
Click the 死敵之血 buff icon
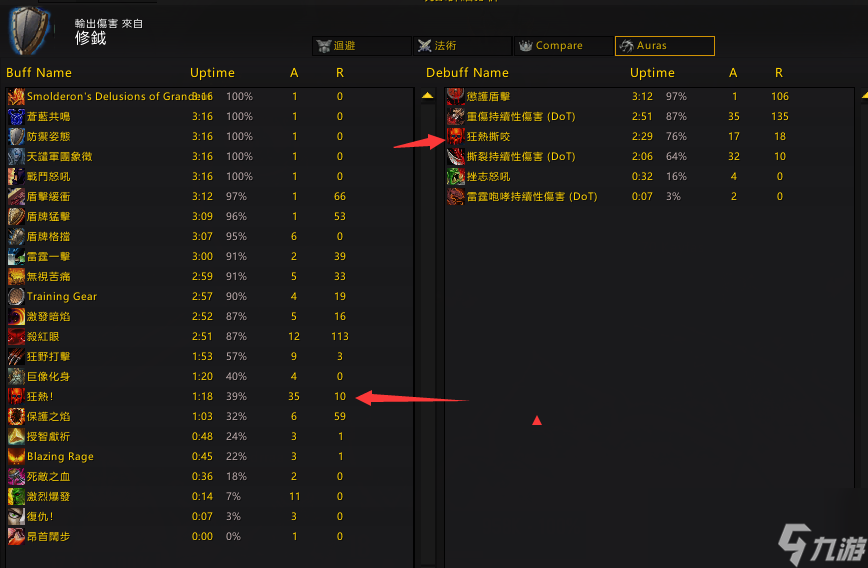click(16, 477)
